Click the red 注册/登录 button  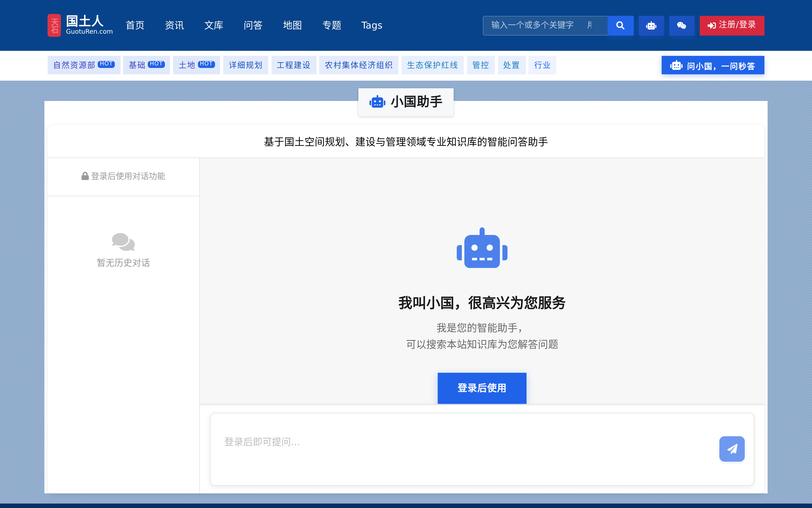point(731,25)
